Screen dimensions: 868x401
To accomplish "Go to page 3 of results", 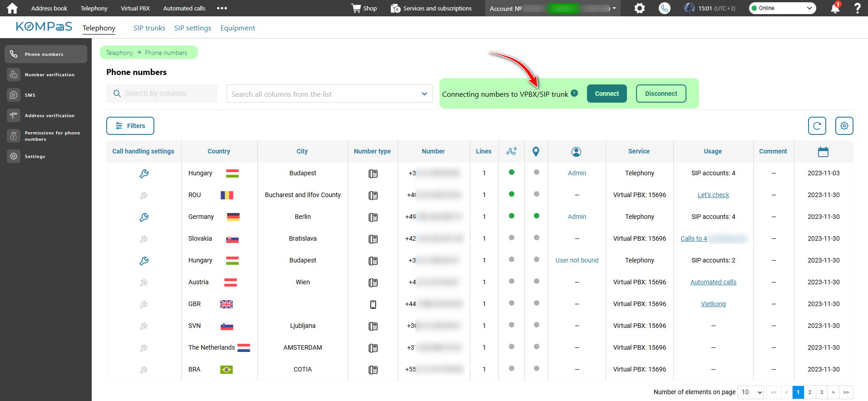I will [x=821, y=392].
